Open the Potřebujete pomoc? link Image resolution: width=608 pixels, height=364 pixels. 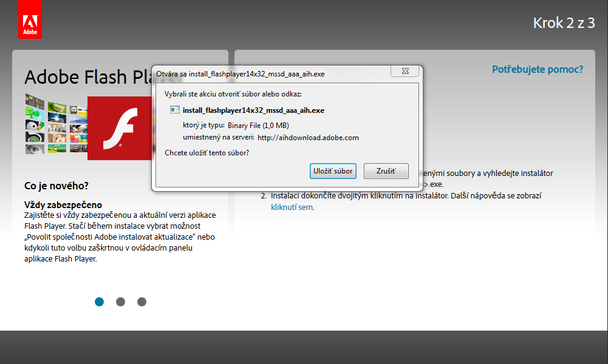click(x=538, y=69)
